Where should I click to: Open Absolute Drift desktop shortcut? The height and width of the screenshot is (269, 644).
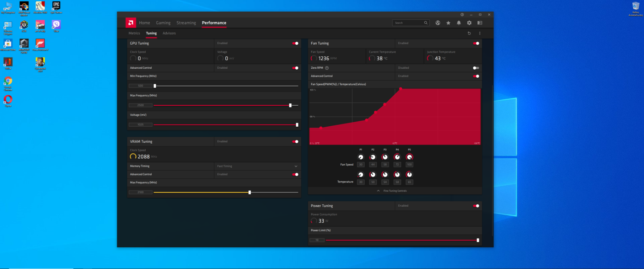[x=40, y=7]
